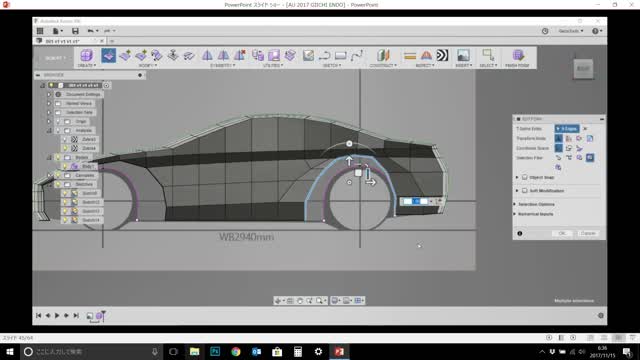
Task: Expand the Document Settings tree node
Action: [x=49, y=94]
